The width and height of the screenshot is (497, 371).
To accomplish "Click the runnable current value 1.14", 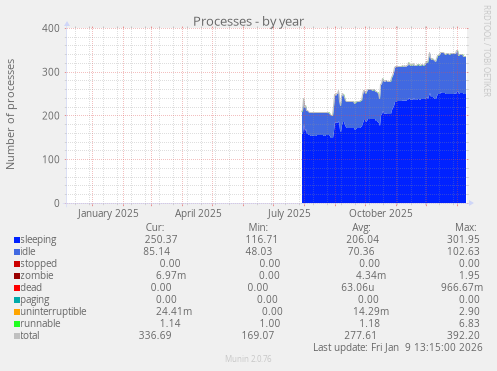I will [x=170, y=323].
